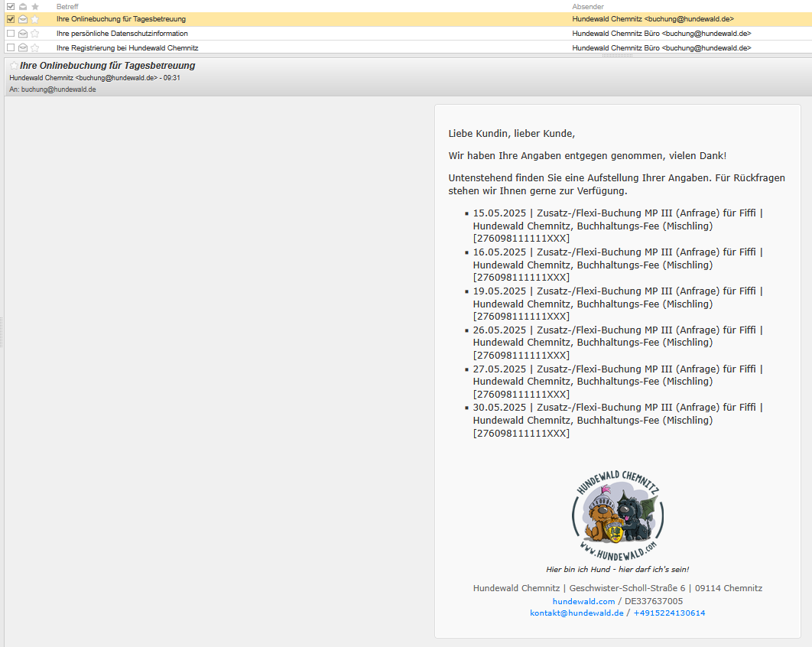The height and width of the screenshot is (647, 812).
Task: Click recipient line 'An: buchung@hundewald.de'
Action: (x=52, y=89)
